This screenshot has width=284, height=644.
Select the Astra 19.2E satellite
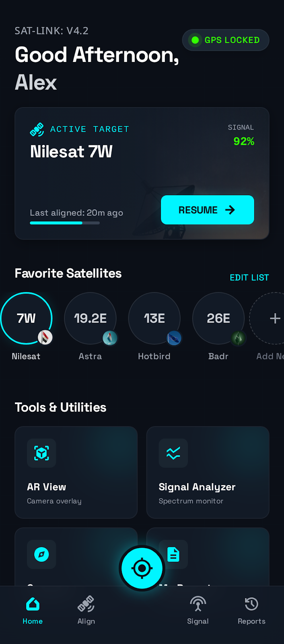(90, 318)
